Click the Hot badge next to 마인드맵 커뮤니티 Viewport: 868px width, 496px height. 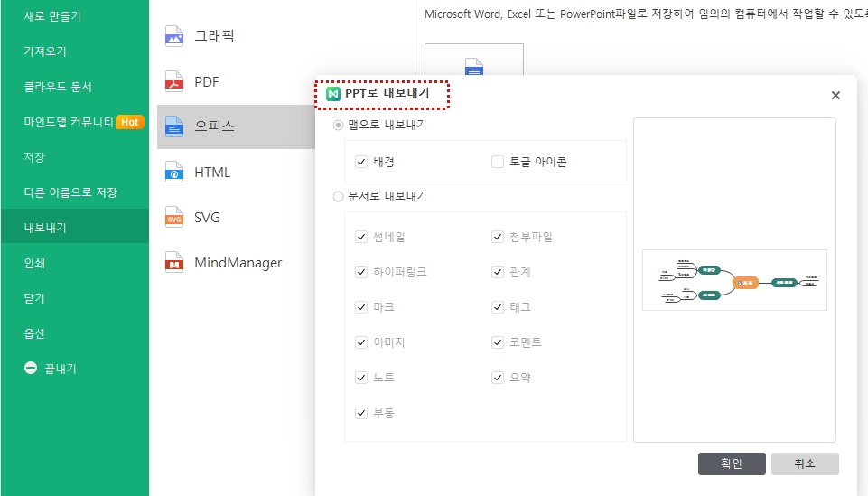click(x=129, y=122)
